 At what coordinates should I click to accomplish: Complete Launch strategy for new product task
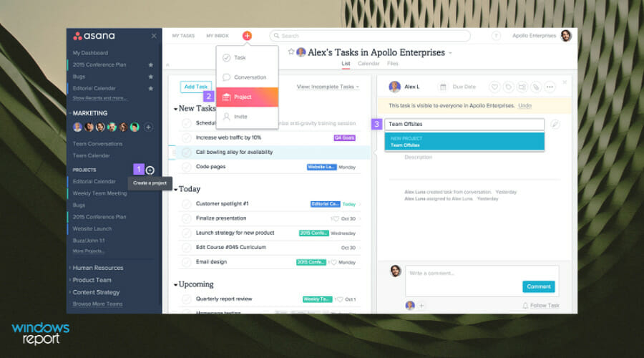tap(187, 233)
